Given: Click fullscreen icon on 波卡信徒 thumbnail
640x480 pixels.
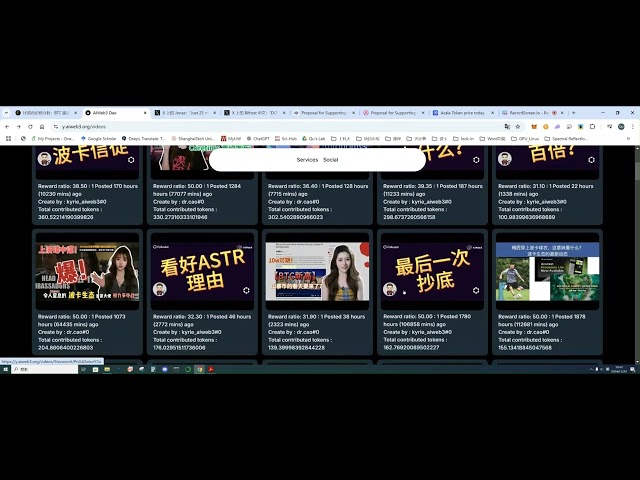Looking at the screenshot, I should pyautogui.click(x=131, y=160).
